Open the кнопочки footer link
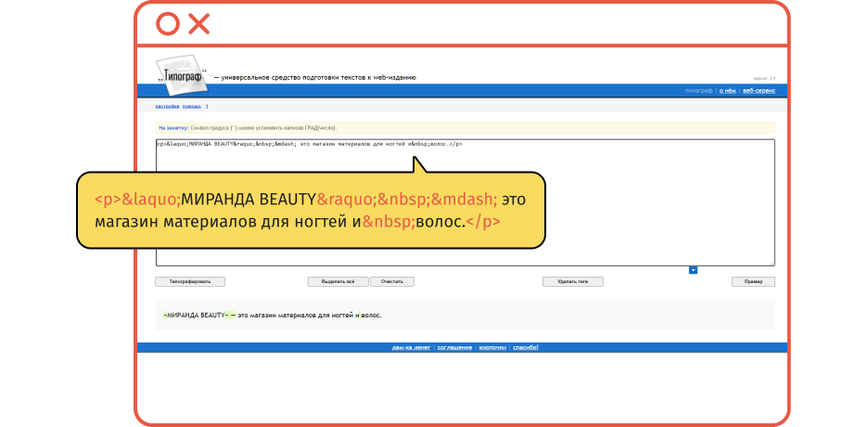The width and height of the screenshot is (868, 427). click(492, 348)
